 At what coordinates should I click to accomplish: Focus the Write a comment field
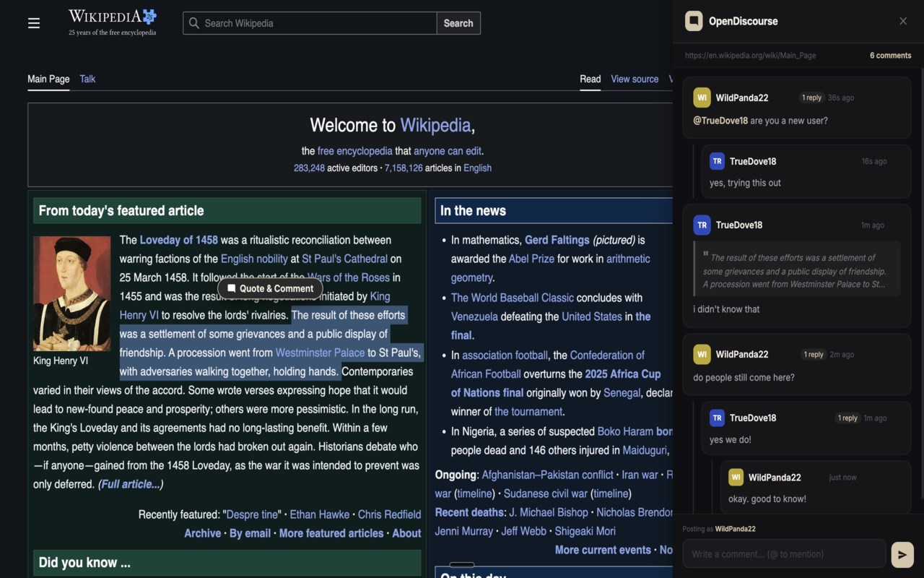tap(784, 554)
